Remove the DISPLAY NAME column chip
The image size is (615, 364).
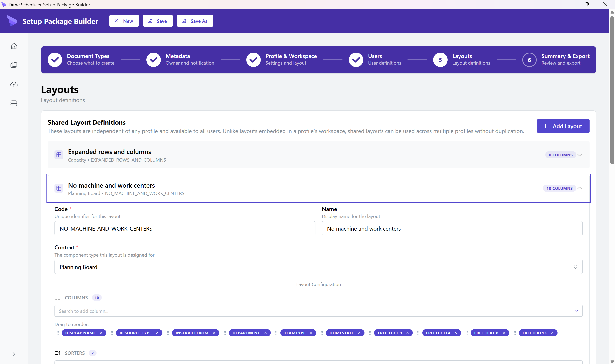point(101,333)
